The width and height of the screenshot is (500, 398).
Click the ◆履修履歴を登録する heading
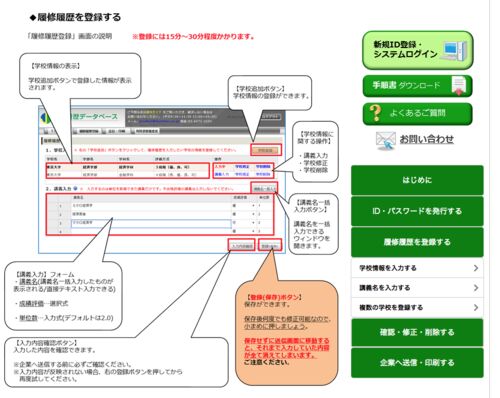click(x=75, y=17)
